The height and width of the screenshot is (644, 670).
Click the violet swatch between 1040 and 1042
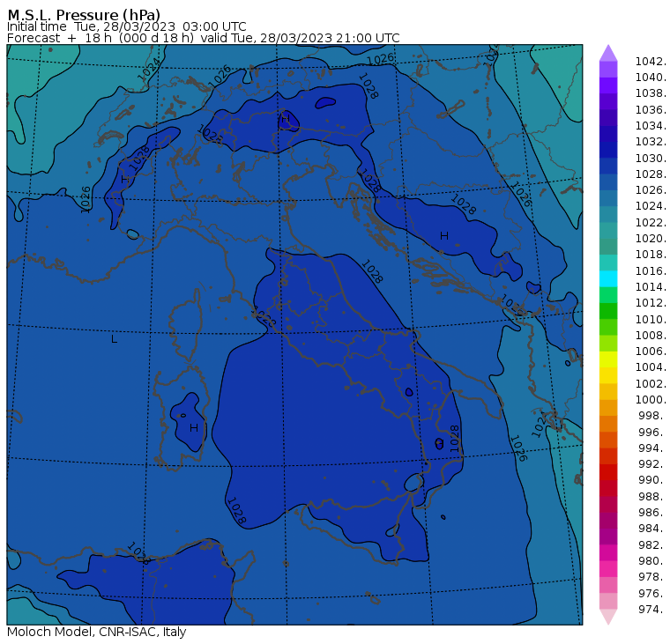point(608,70)
